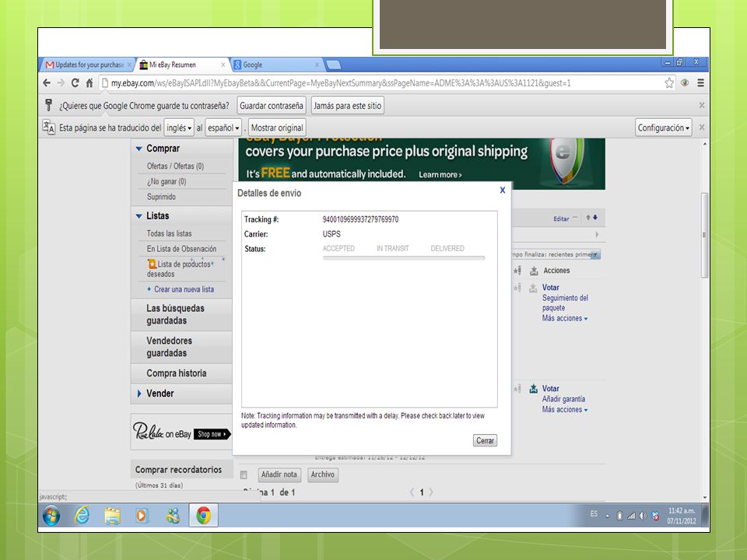Click the Learn more link in the banner
The image size is (747, 560).
tap(440, 175)
